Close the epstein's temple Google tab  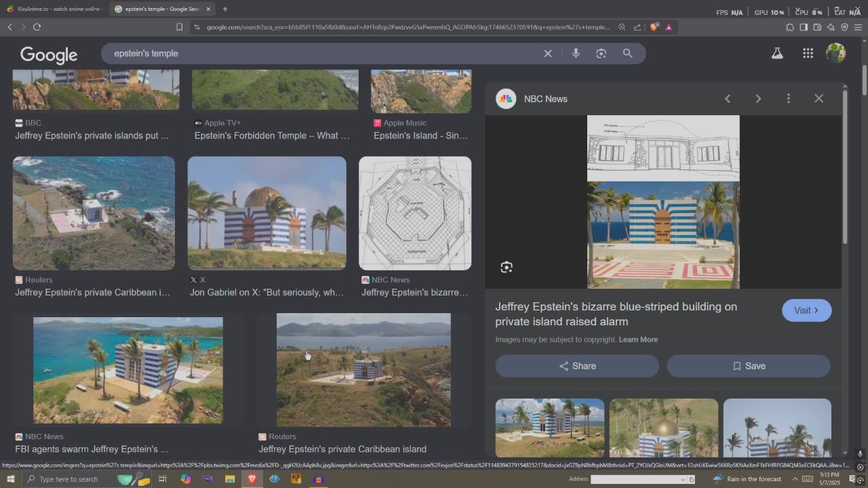[x=208, y=9]
